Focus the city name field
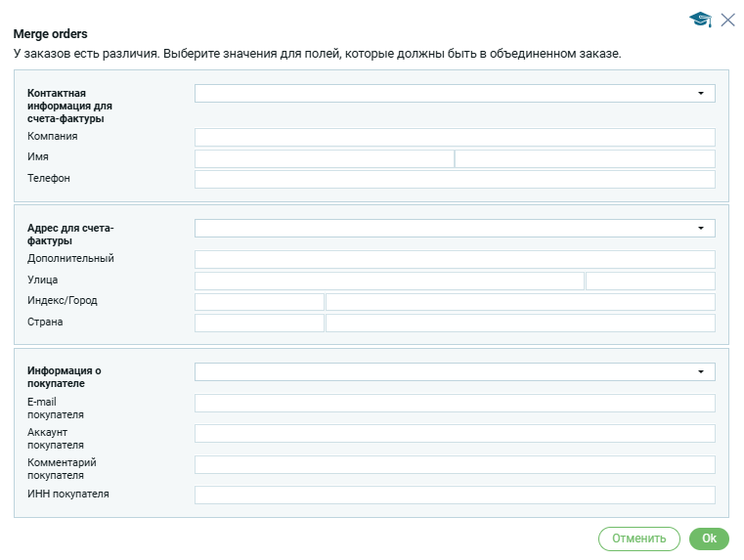This screenshot has height=560, width=744. 520,302
